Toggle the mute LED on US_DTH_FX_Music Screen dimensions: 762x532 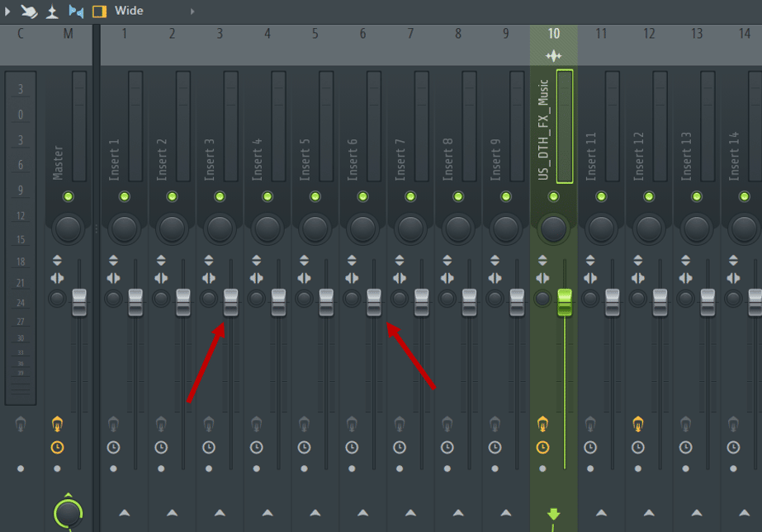point(553,196)
